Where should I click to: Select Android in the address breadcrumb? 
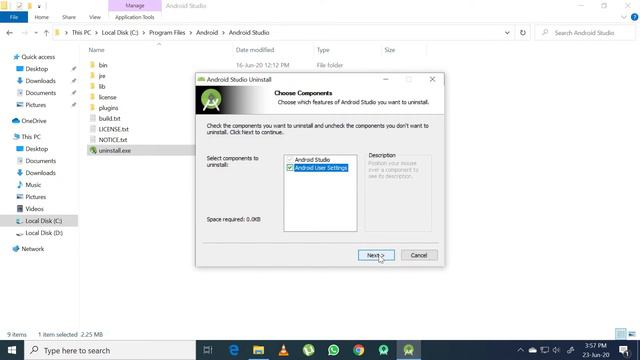[x=207, y=33]
